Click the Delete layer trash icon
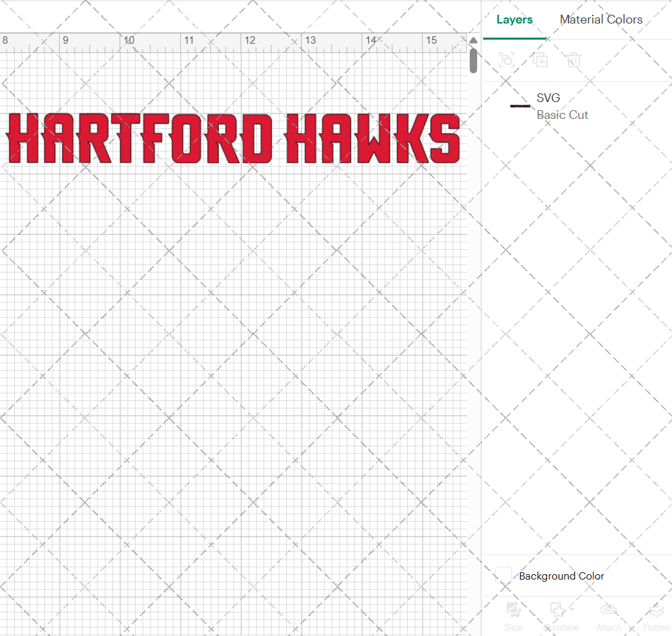 click(574, 60)
